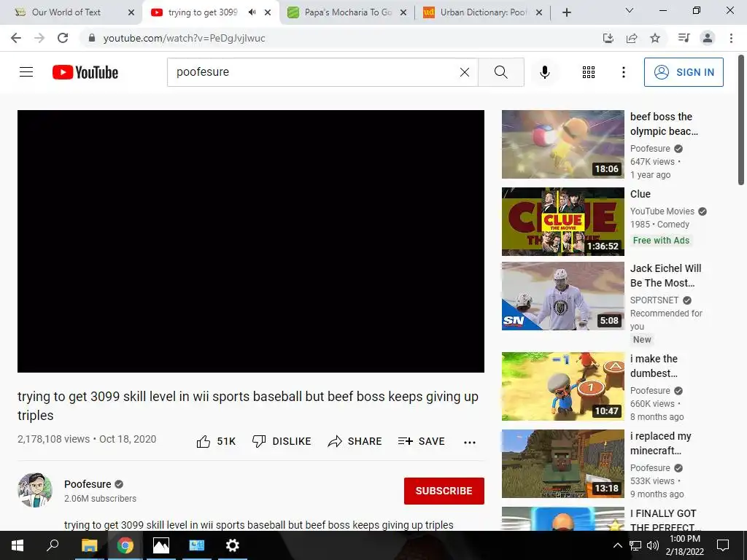Show hidden system tray icons
Image resolution: width=747 pixels, height=560 pixels.
617,545
